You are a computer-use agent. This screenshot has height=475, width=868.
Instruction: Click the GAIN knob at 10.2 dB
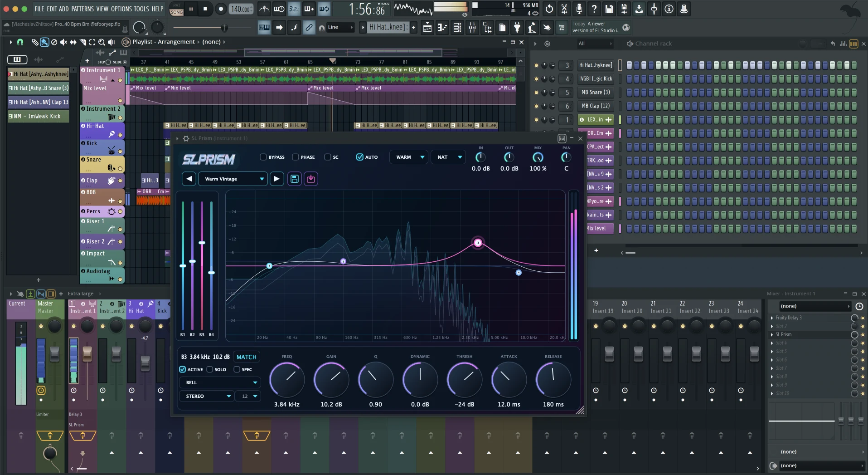(x=331, y=379)
